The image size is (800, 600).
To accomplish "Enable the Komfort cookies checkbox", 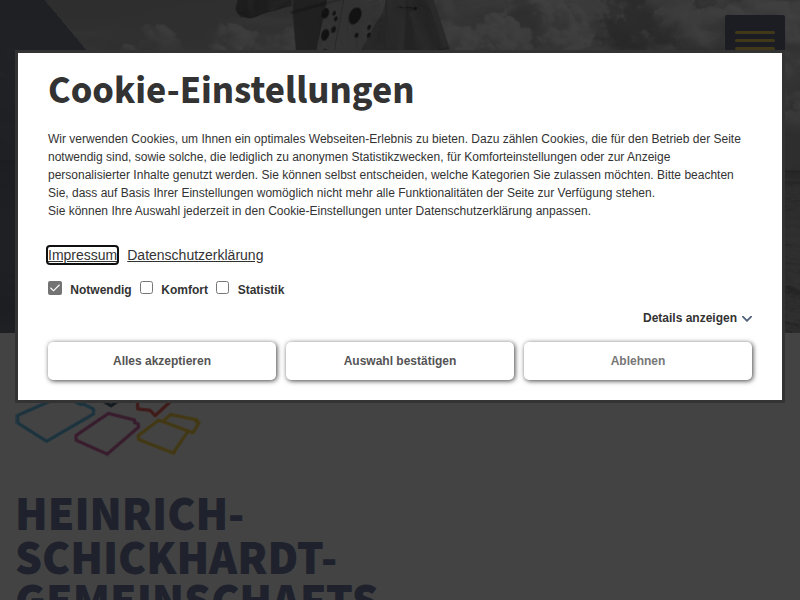I will [x=146, y=288].
